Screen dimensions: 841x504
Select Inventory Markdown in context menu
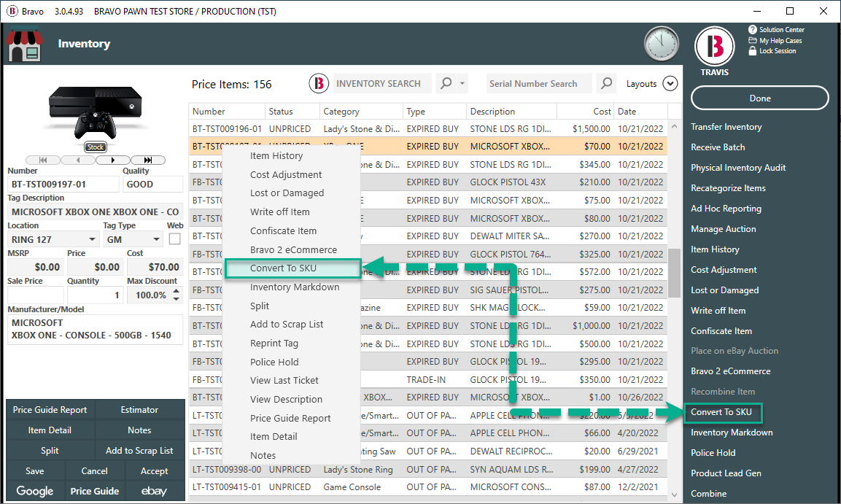tap(295, 287)
